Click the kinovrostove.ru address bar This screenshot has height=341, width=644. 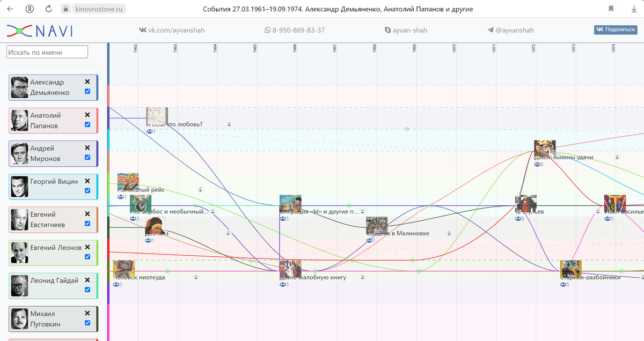[100, 9]
